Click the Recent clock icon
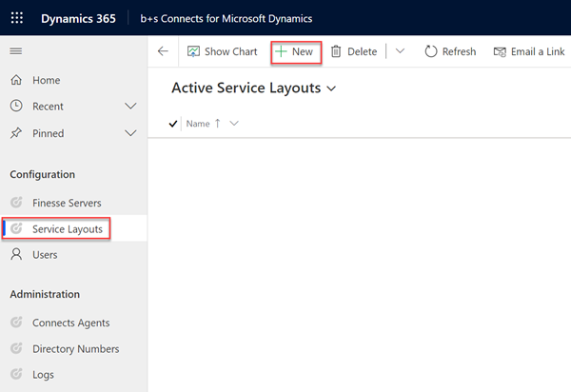The image size is (571, 392). 16,106
